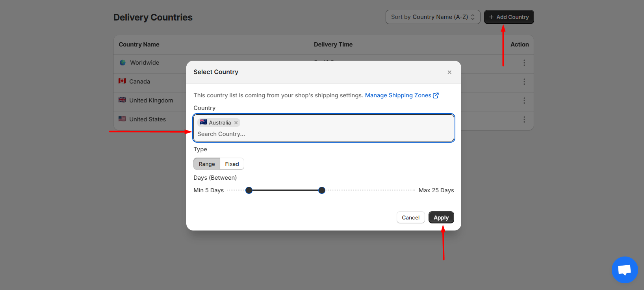Click the maximum days slider handle

[x=321, y=190]
